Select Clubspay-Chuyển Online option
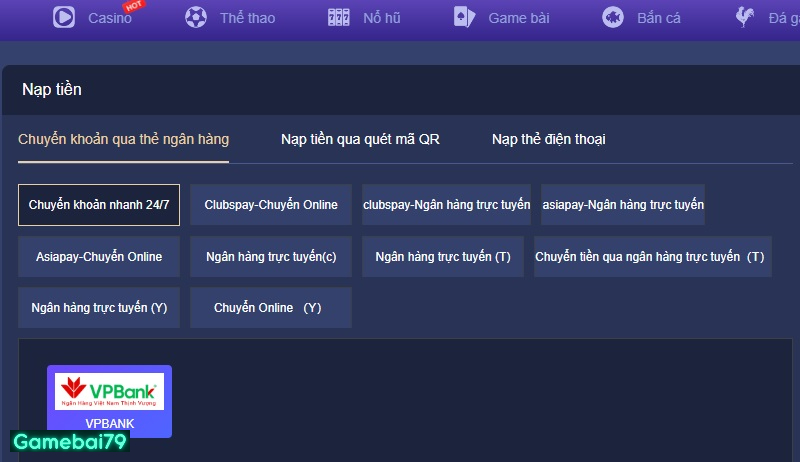Screen dimensions: 800x462 click(271, 204)
